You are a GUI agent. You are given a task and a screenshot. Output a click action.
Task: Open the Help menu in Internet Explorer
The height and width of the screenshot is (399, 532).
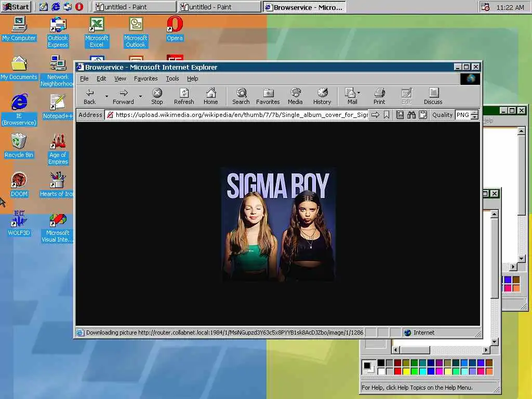pos(192,79)
